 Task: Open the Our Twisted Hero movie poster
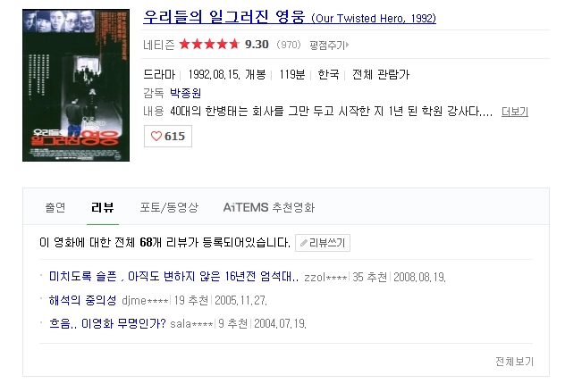[x=76, y=86]
